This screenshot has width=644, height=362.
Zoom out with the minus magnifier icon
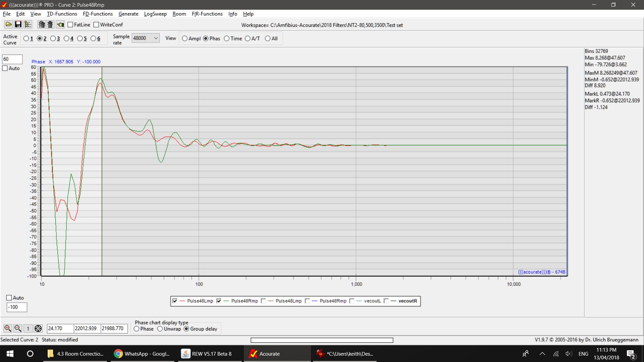tap(18, 328)
